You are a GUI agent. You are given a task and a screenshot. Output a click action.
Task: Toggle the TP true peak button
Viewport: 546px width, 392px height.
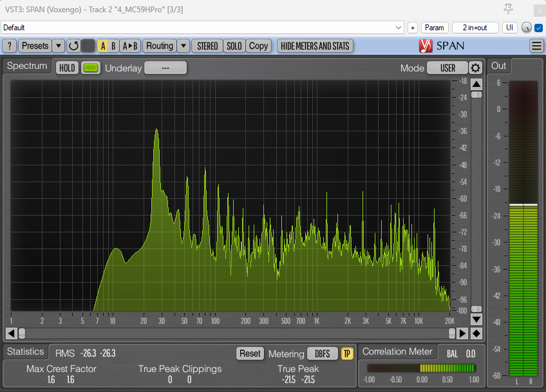(x=347, y=353)
